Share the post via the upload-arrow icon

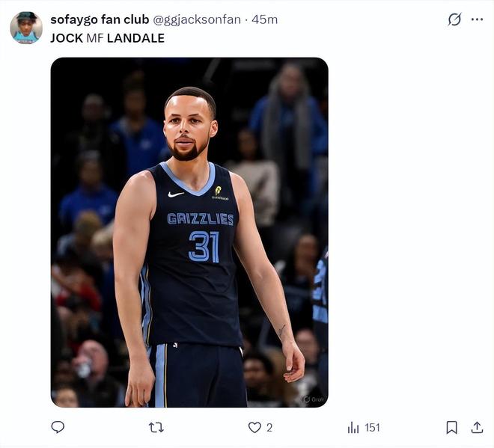click(x=477, y=427)
